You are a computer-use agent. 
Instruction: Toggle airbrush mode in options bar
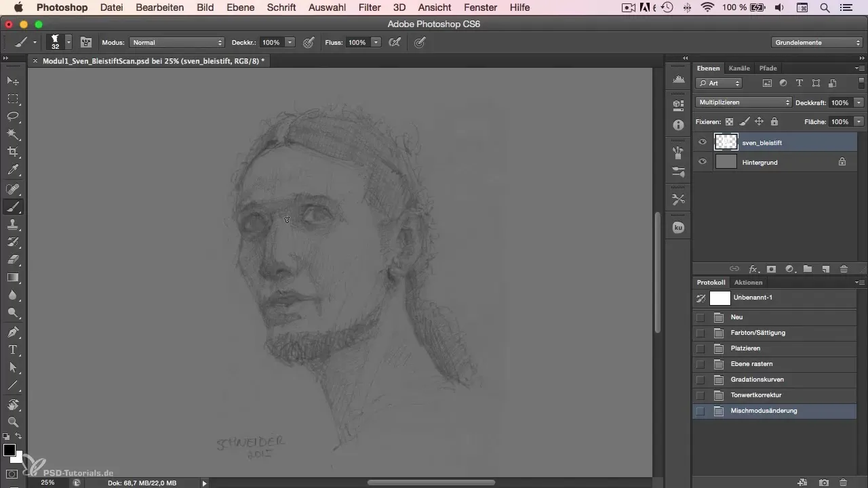pyautogui.click(x=395, y=42)
